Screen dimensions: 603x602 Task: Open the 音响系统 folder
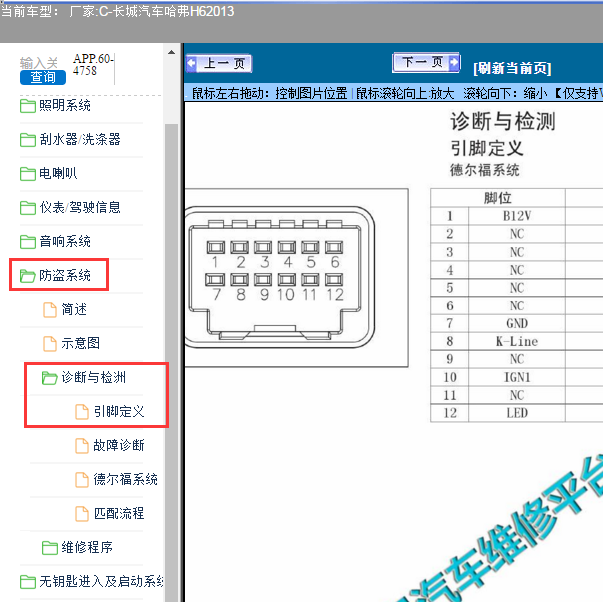point(65,242)
